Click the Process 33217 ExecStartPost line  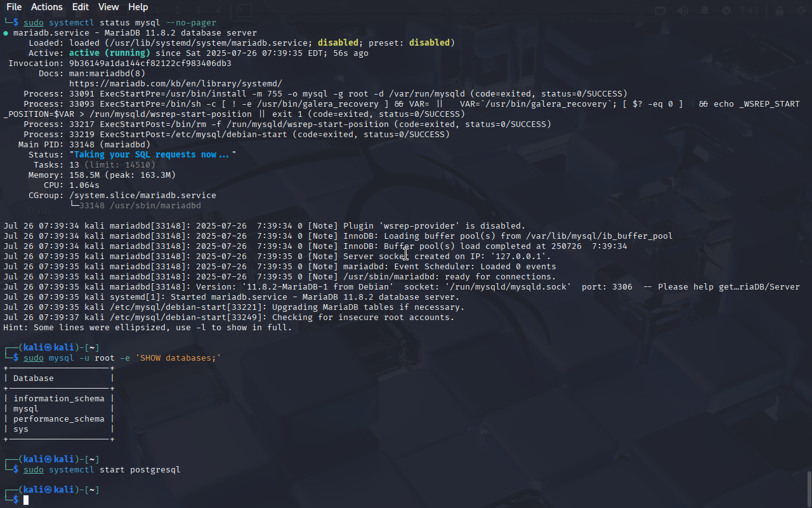[287, 124]
